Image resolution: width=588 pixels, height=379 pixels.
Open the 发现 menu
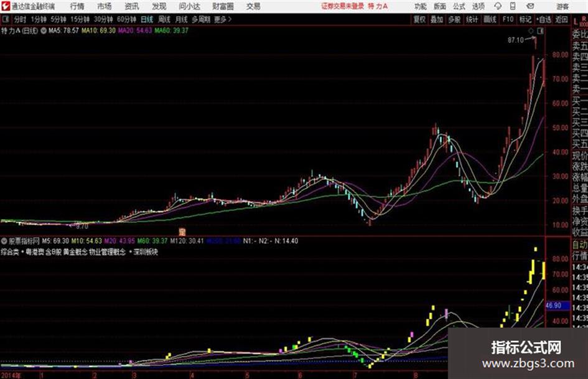point(159,6)
